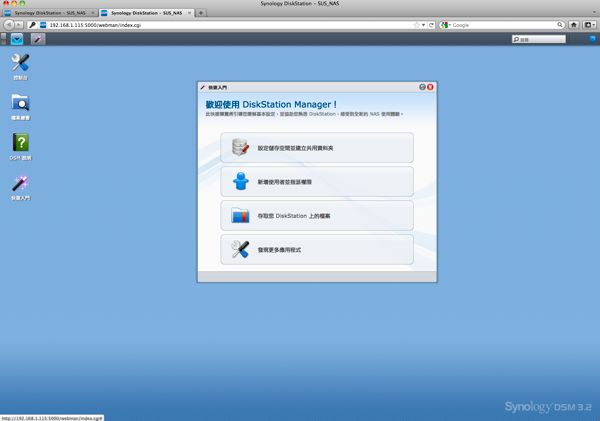The height and width of the screenshot is (421, 600).
Task: Set up storage volume and shared folder
Action: (317, 148)
